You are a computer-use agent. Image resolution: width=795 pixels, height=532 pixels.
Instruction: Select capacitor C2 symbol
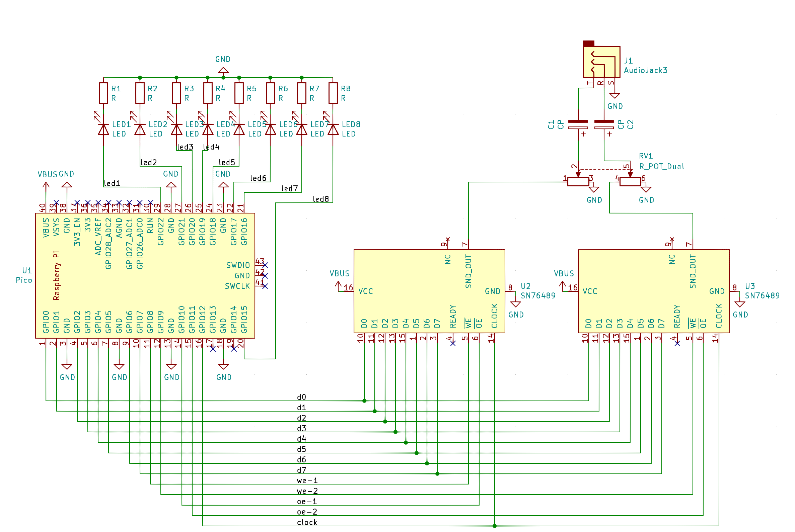tap(604, 124)
